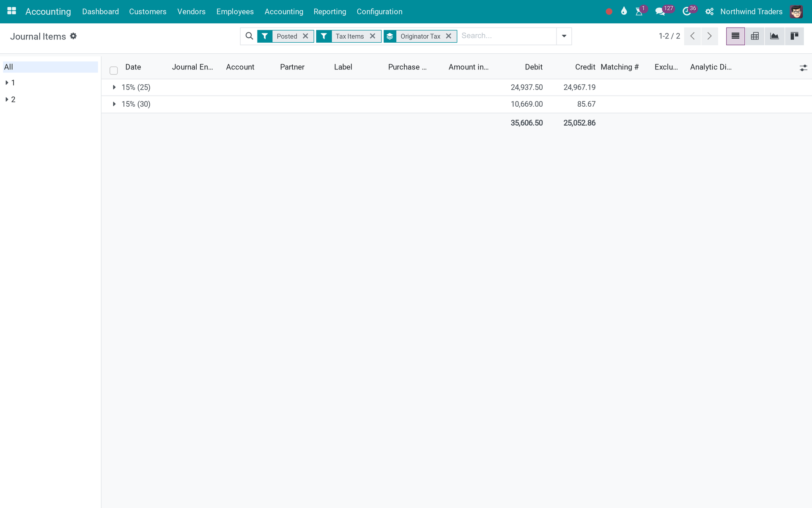Open search options dropdown toggle

[x=564, y=36]
